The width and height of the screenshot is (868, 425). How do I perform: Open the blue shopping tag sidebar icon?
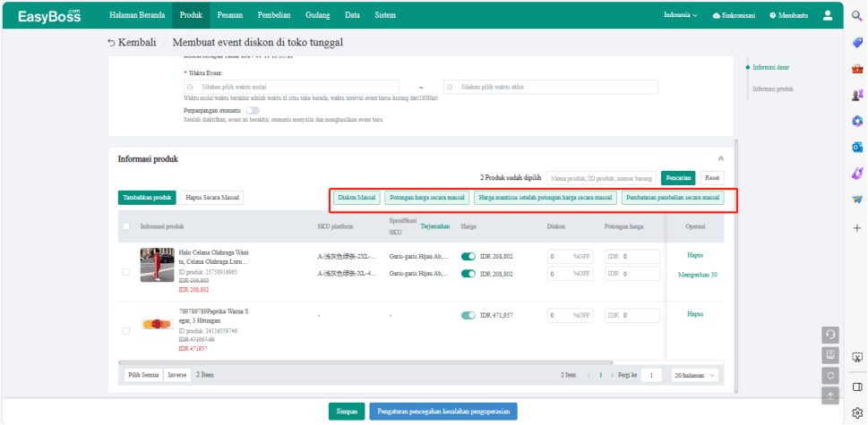pyautogui.click(x=857, y=43)
